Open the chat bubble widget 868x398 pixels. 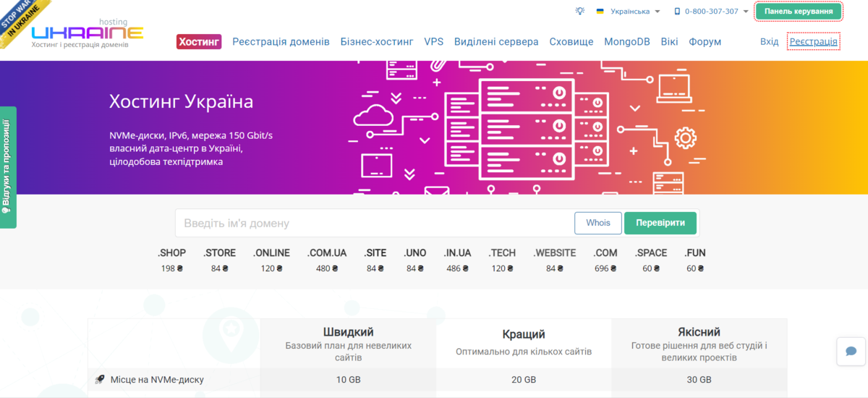[851, 351]
